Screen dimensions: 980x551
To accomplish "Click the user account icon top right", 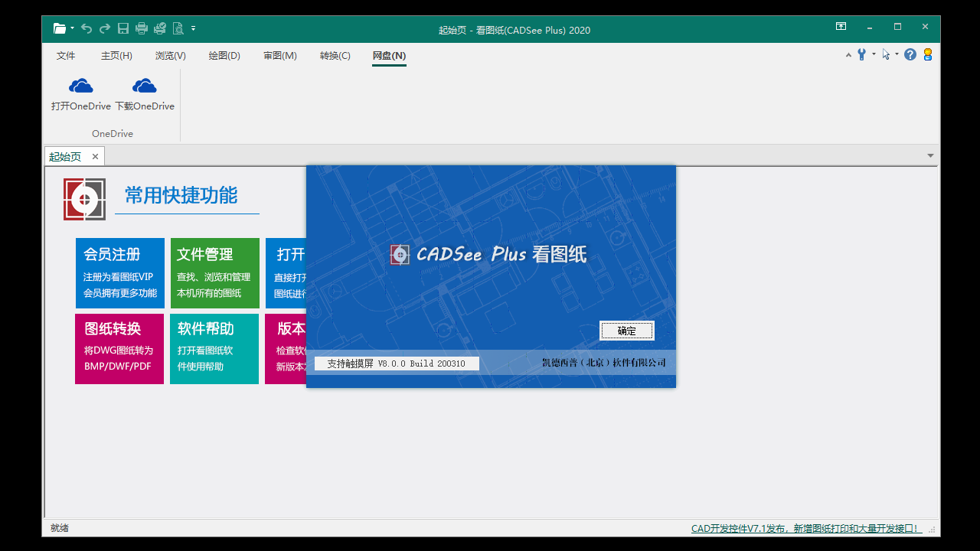I will [x=928, y=54].
